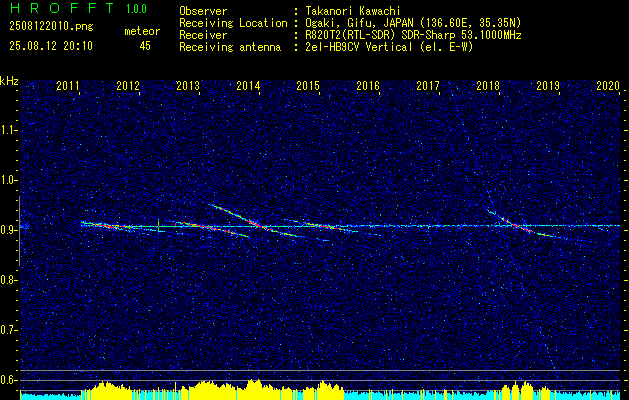This screenshot has height=400, width=629.
Task: Click the date stamp 25.08.12 20:10
Action: (x=51, y=46)
